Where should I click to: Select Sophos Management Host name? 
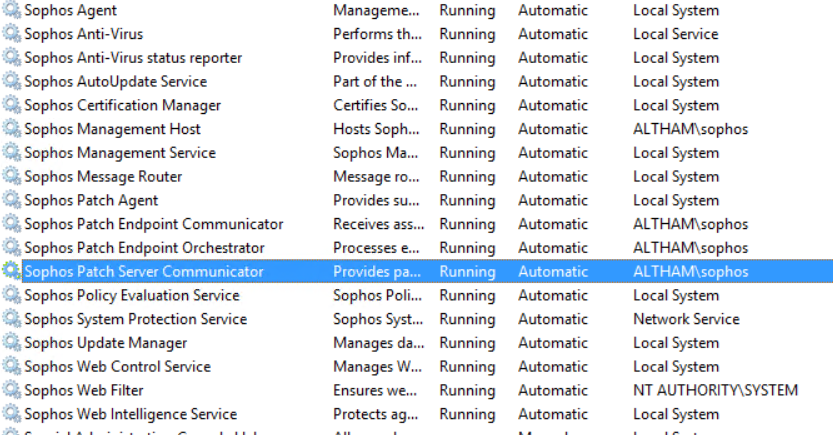(x=112, y=129)
